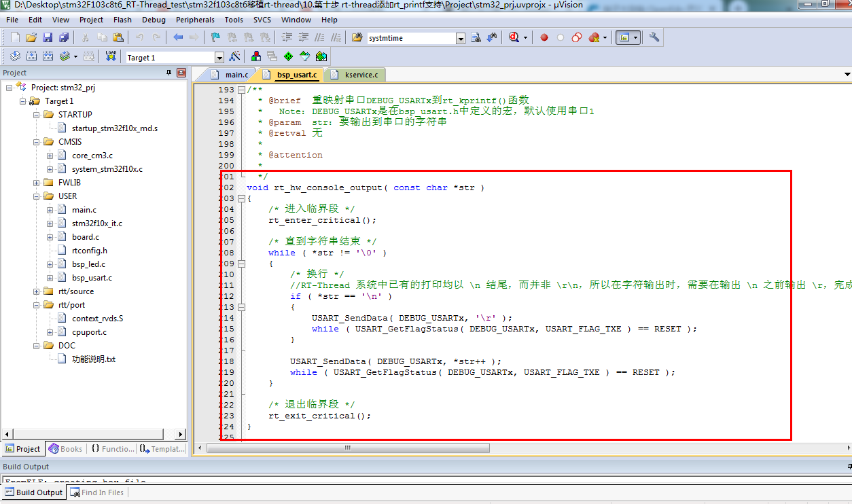Download code to flash memory

[x=109, y=57]
